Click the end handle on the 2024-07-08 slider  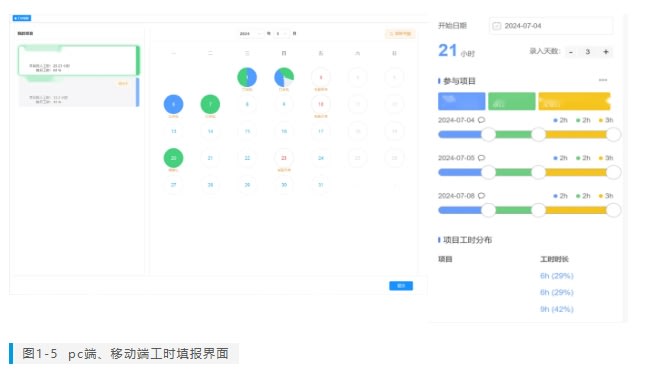tap(614, 210)
